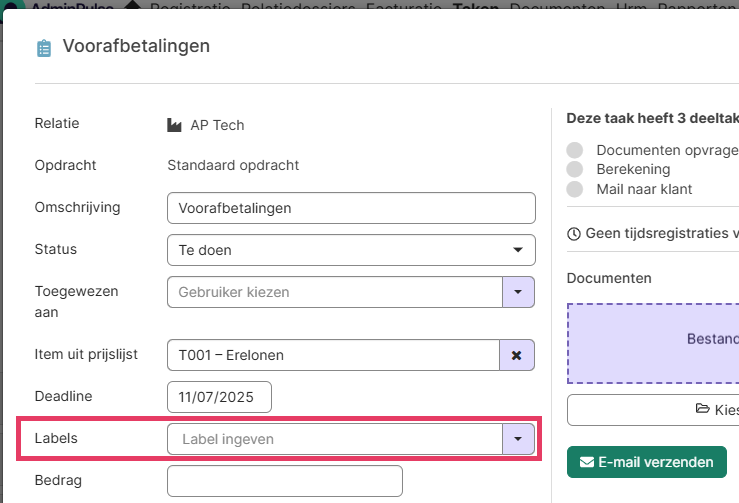Clear the T001 – Erelonen price list item
This screenshot has width=739, height=503.
[x=516, y=355]
